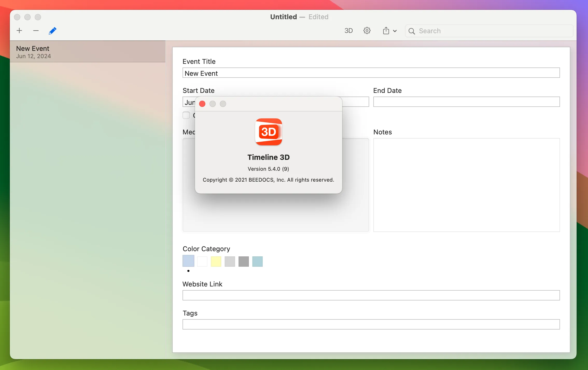Remove the selected event with the minus icon
588x370 pixels.
coord(36,31)
